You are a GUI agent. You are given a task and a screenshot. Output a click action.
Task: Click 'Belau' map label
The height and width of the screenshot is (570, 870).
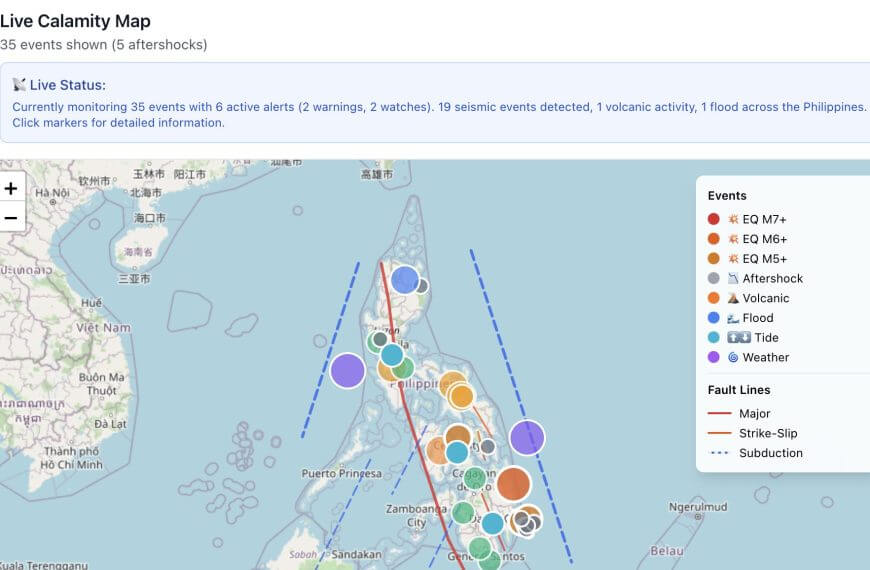pyautogui.click(x=667, y=551)
